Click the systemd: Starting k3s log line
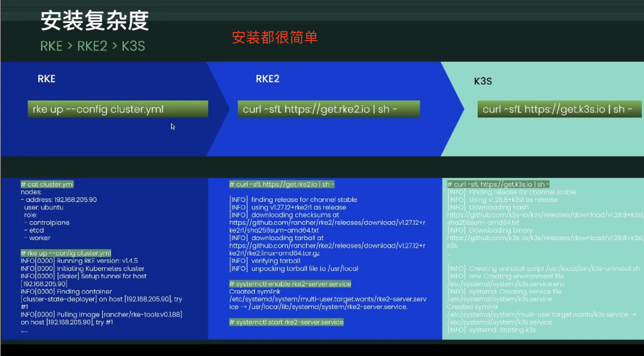644x356 pixels. 492,330
